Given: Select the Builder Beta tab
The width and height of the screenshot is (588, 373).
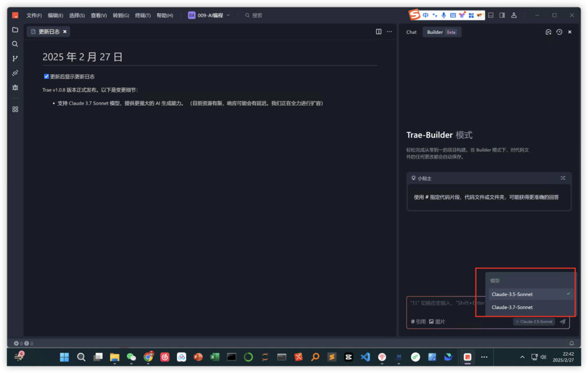Looking at the screenshot, I should 442,32.
